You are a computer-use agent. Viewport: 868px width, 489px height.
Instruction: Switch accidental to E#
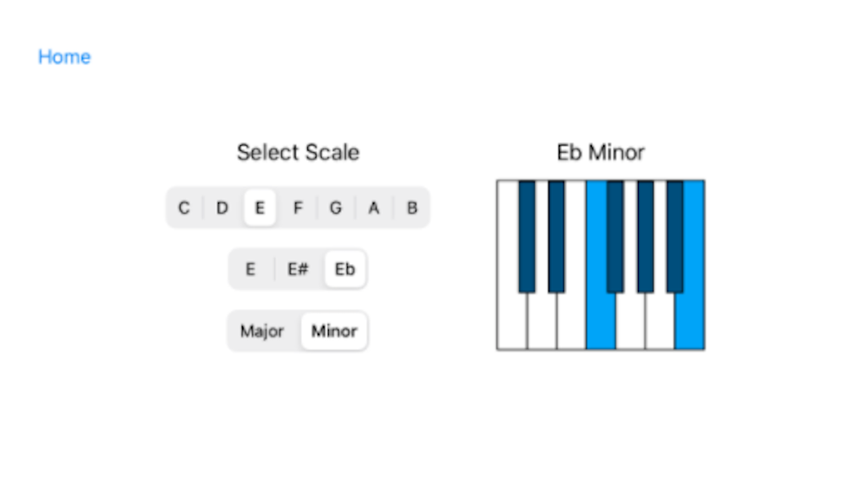coord(298,269)
